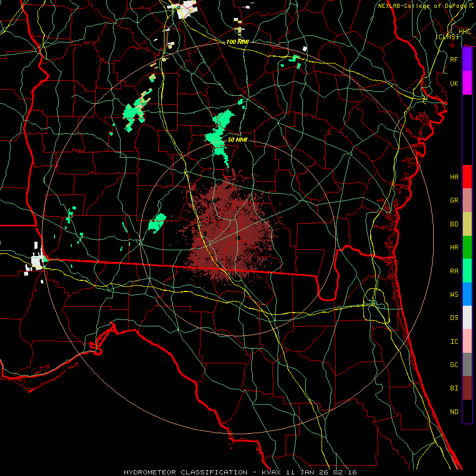Image resolution: width=476 pixels, height=476 pixels.
Task: Select the RA legend label
Action: tap(454, 271)
